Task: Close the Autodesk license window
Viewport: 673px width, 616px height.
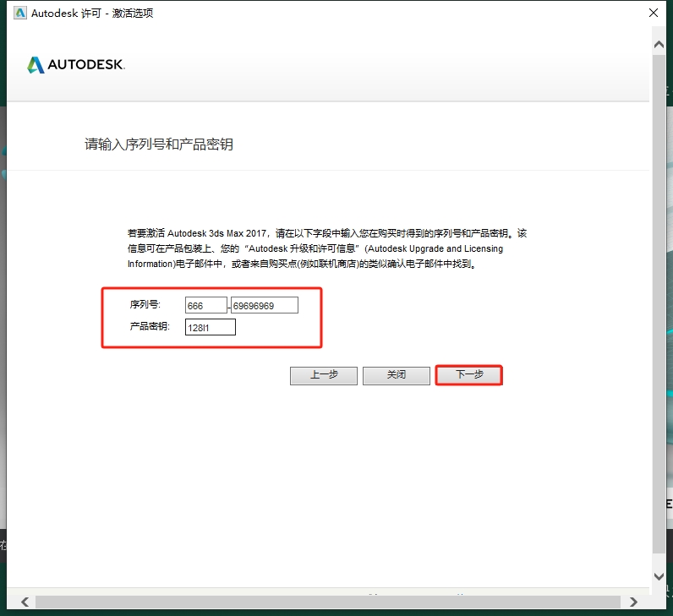Action: 654,13
